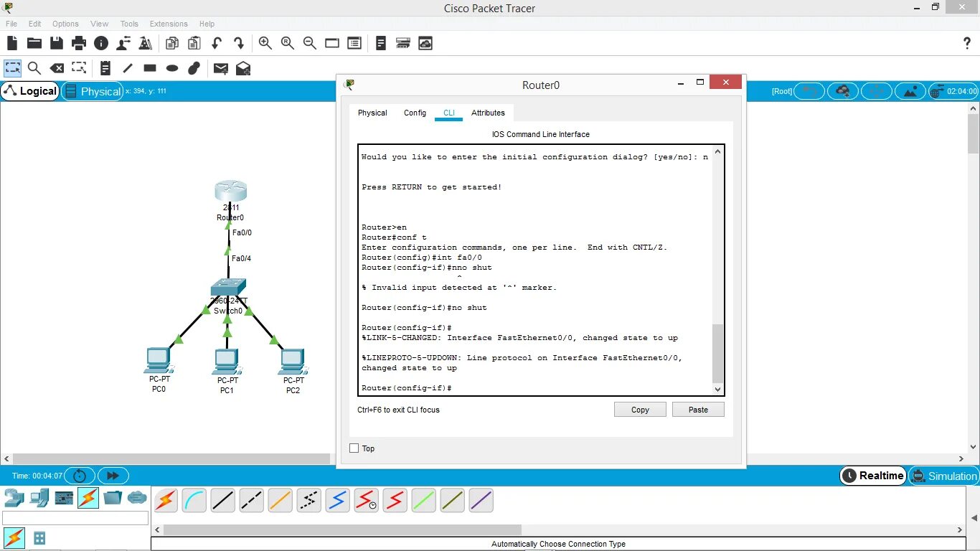Click the New Cluster cloud button

click(x=843, y=91)
